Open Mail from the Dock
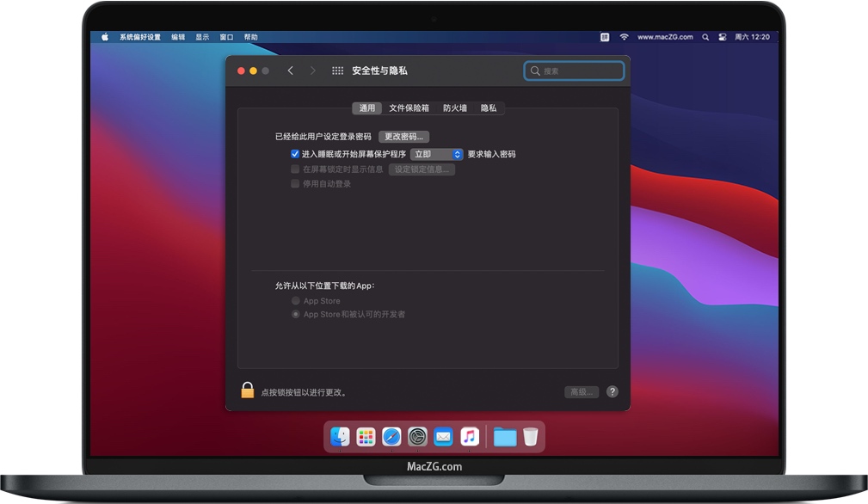Image resolution: width=868 pixels, height=504 pixels. [443, 436]
